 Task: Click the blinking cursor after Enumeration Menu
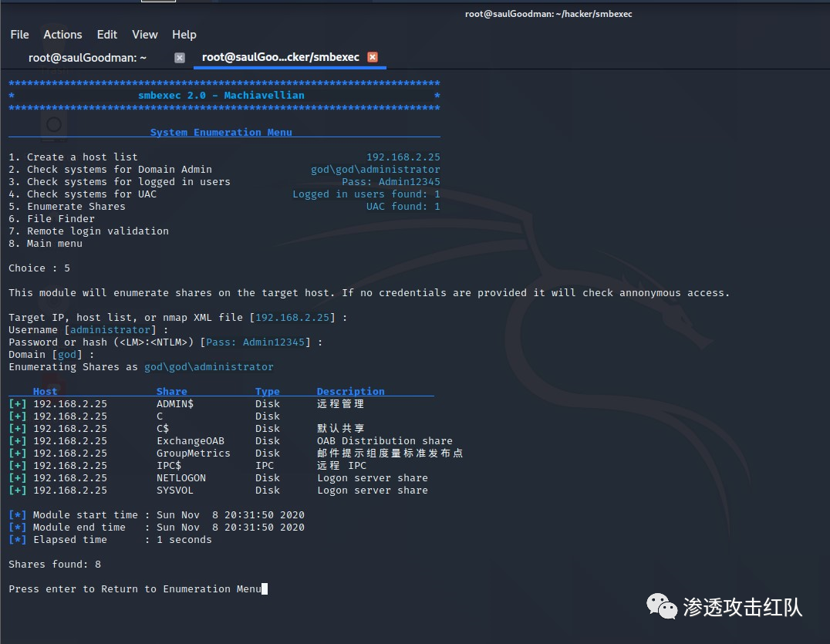[x=265, y=589]
